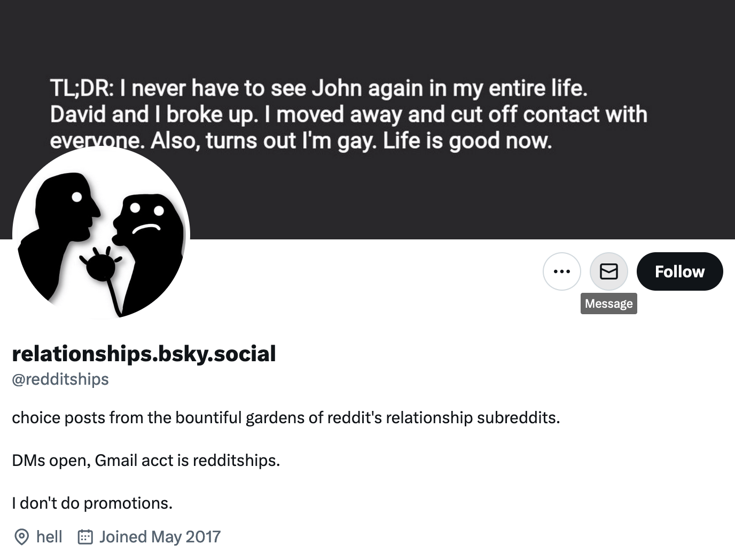This screenshot has height=560, width=735.
Task: Open the relationships.bsky.social display name
Action: [x=144, y=353]
